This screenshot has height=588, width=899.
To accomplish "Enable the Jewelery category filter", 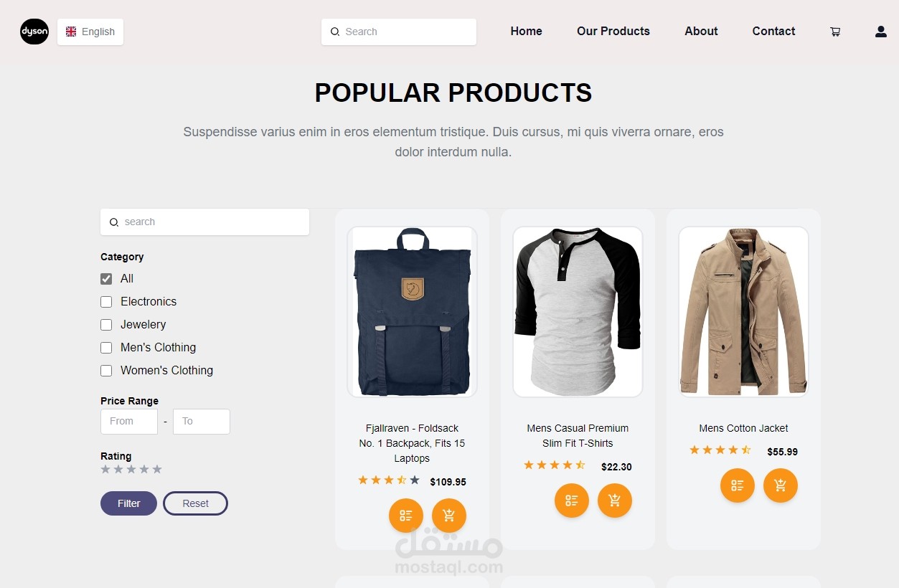I will pyautogui.click(x=106, y=325).
